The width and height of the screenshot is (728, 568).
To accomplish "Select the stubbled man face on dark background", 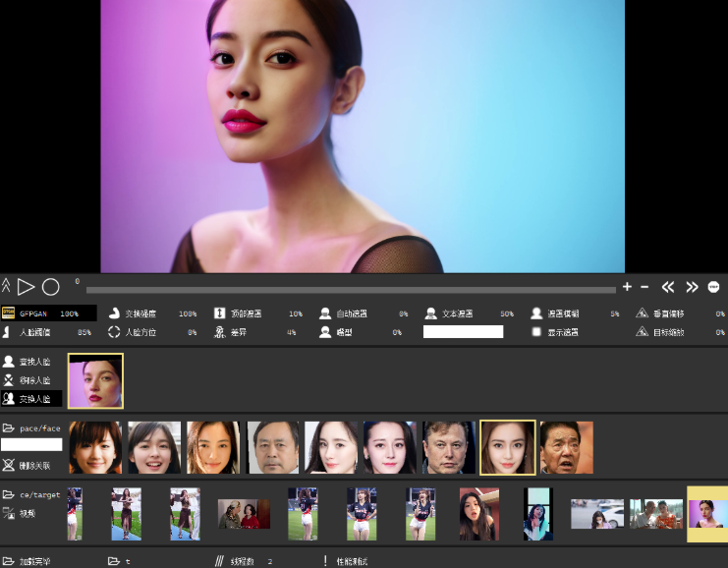I will [x=449, y=448].
